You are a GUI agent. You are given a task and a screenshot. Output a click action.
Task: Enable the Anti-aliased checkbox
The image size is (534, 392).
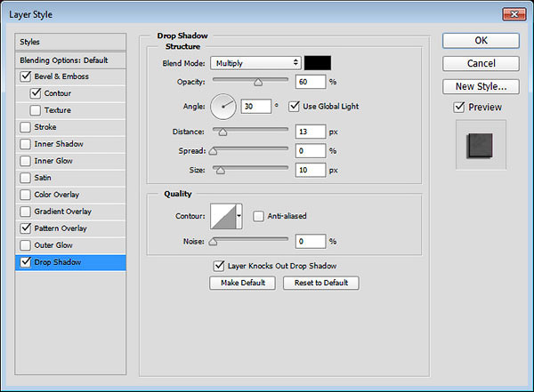pos(258,216)
